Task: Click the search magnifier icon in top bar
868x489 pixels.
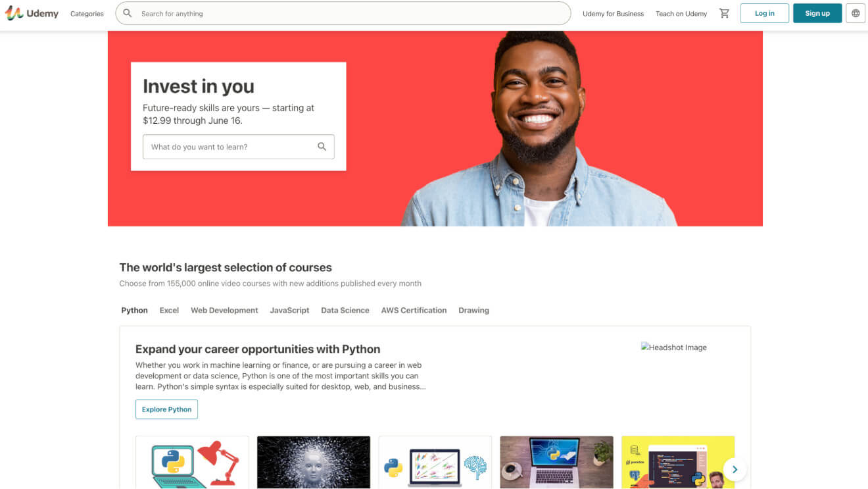Action: tap(128, 13)
